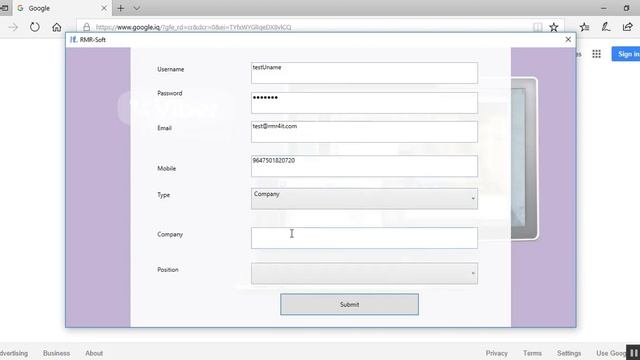Click the add notes pen icon
This screenshot has height=360, width=640.
(606, 27)
